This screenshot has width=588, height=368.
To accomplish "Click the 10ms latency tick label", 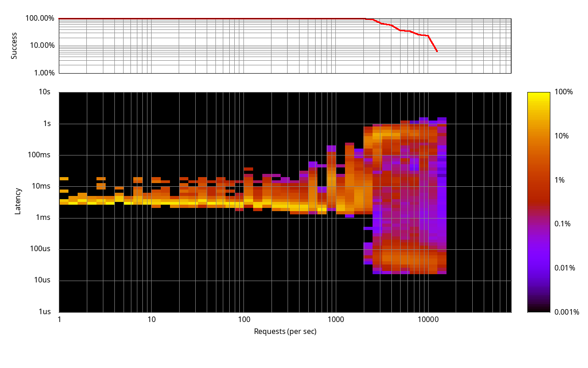I will coord(41,186).
